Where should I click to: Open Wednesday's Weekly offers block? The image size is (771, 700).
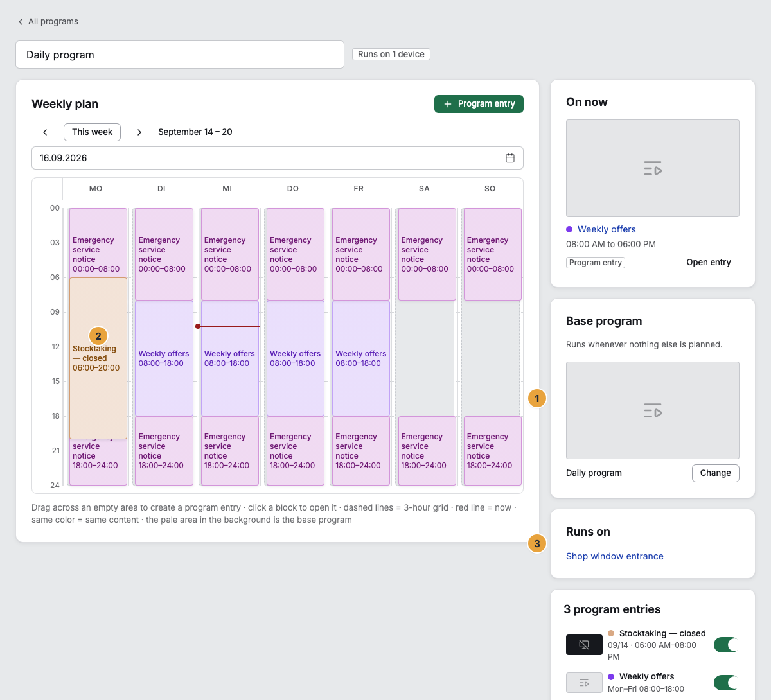pos(230,358)
